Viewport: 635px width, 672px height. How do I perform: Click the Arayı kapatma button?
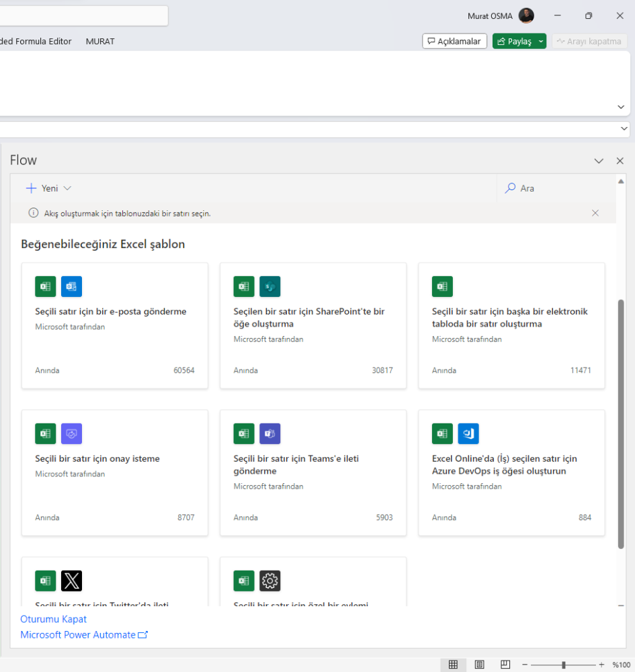589,41
